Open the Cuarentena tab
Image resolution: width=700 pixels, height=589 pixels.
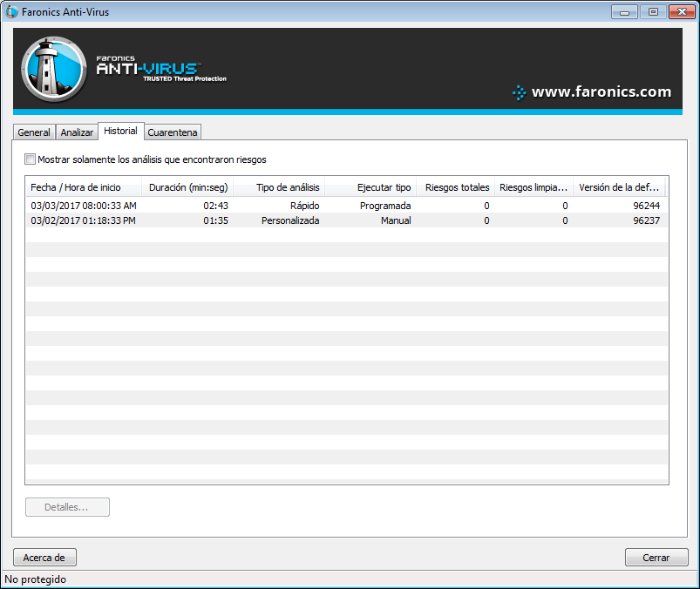173,132
